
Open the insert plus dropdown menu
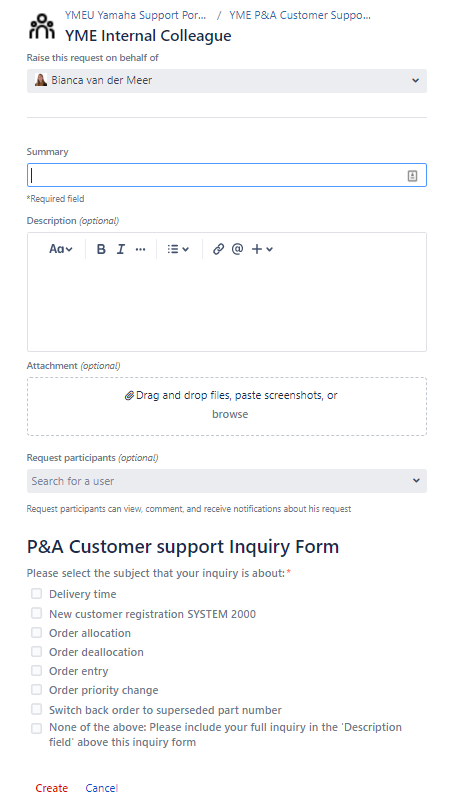[262, 249]
